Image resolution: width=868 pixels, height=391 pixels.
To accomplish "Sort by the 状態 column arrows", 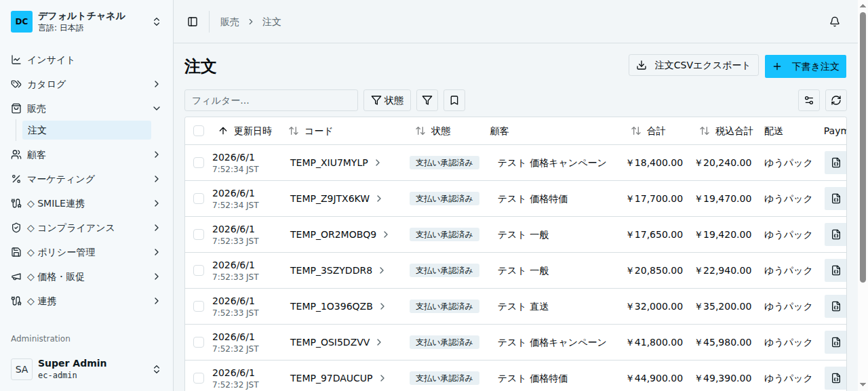I will tap(420, 131).
